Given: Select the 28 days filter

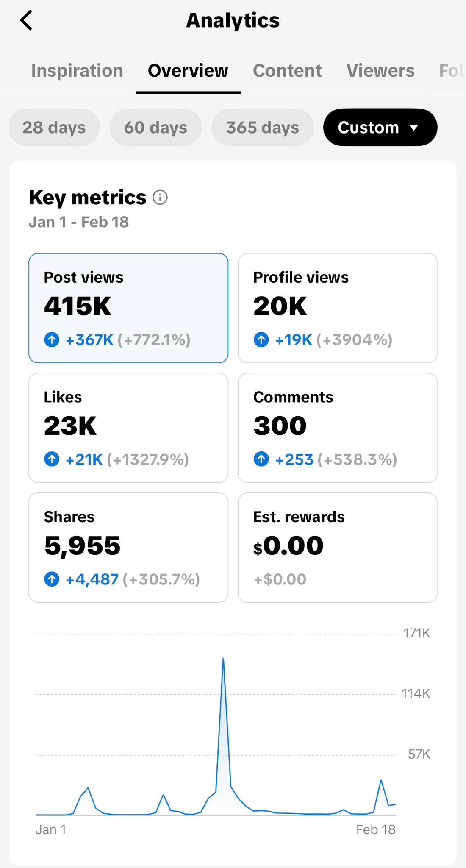Looking at the screenshot, I should pos(54,128).
